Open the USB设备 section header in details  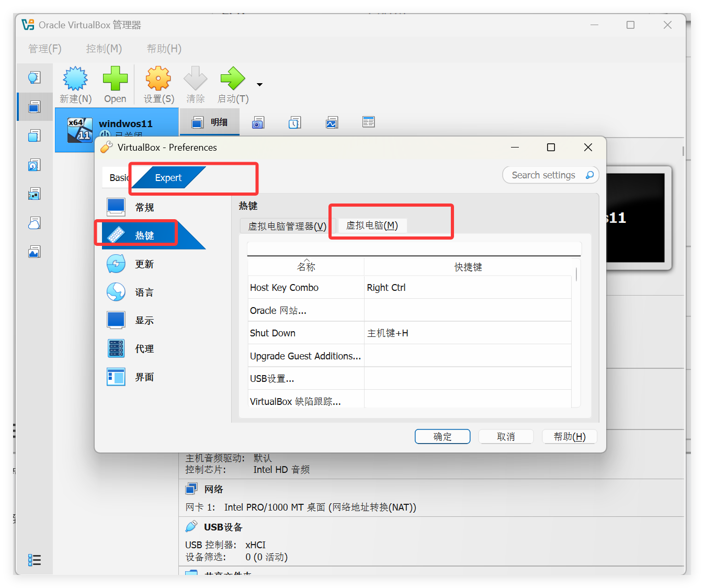(223, 527)
